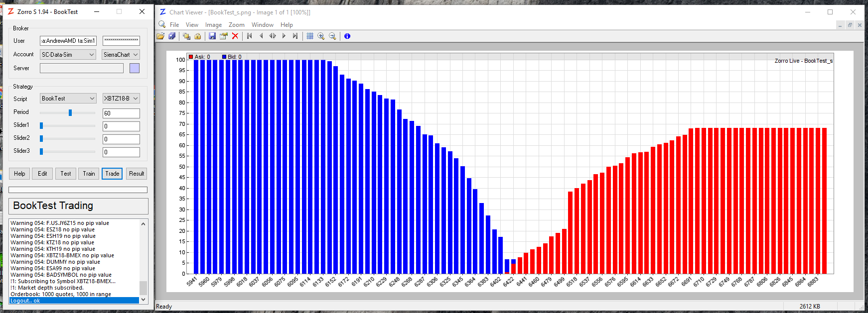Click the zoom out magnifier icon
Image resolution: width=868 pixels, height=313 pixels.
tap(333, 36)
